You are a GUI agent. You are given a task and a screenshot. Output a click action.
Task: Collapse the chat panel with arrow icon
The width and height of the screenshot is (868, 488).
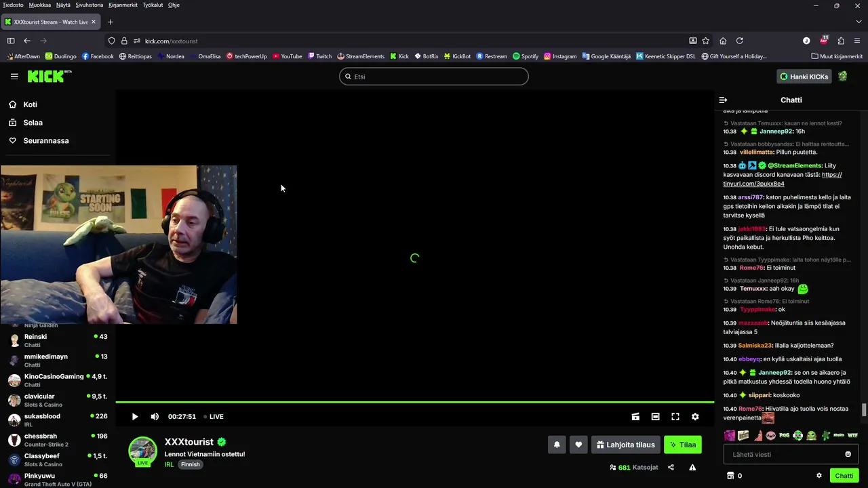coord(723,100)
